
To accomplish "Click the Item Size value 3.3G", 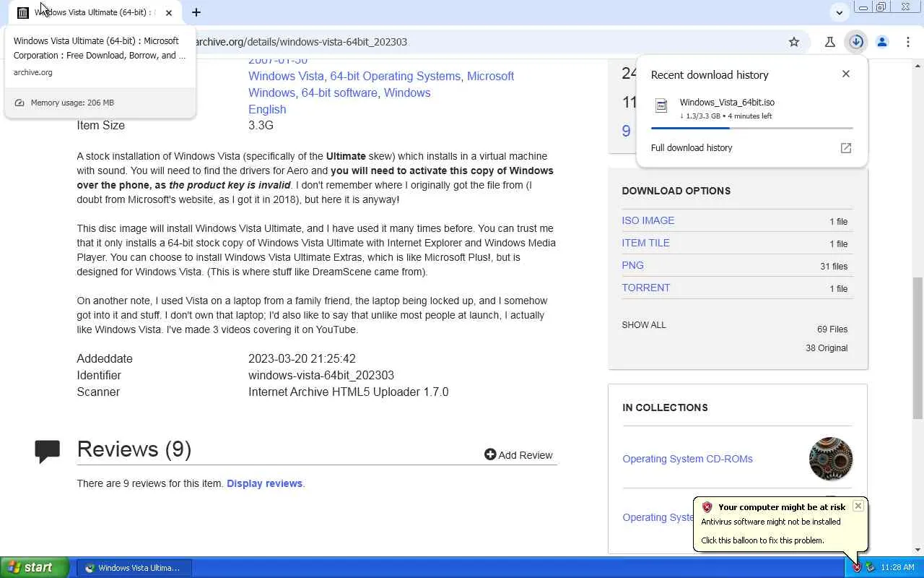I will (261, 125).
